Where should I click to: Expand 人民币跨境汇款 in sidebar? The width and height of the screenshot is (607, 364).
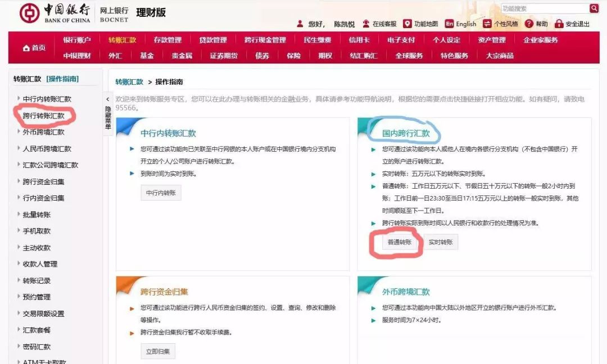pos(47,148)
